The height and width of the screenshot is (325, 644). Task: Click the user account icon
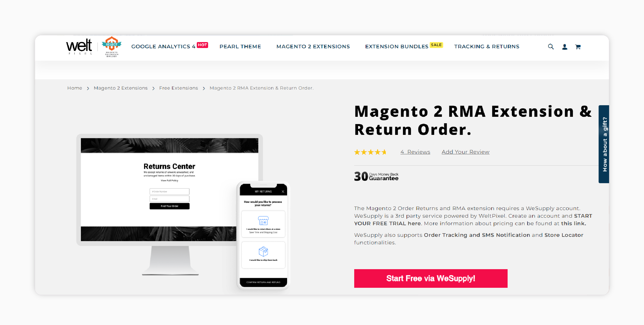click(564, 46)
